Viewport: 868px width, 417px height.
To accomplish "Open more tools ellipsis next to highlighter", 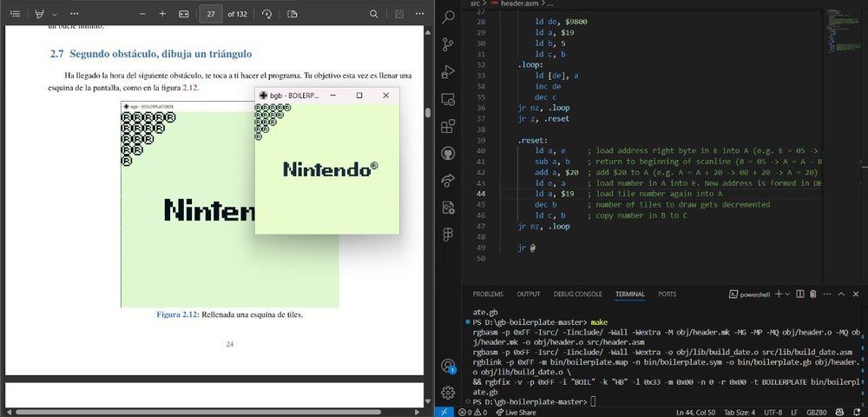I will click(x=74, y=14).
